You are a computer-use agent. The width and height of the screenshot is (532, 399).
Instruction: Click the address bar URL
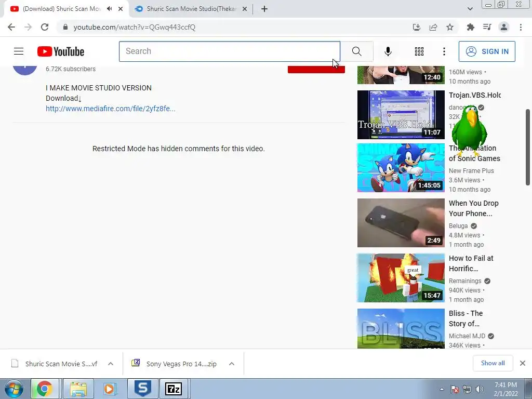pyautogui.click(x=135, y=27)
